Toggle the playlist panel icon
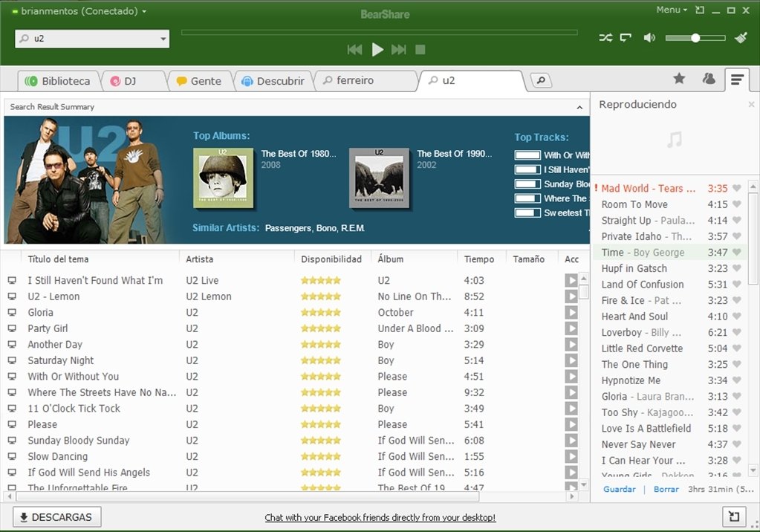The width and height of the screenshot is (760, 532). pos(737,80)
